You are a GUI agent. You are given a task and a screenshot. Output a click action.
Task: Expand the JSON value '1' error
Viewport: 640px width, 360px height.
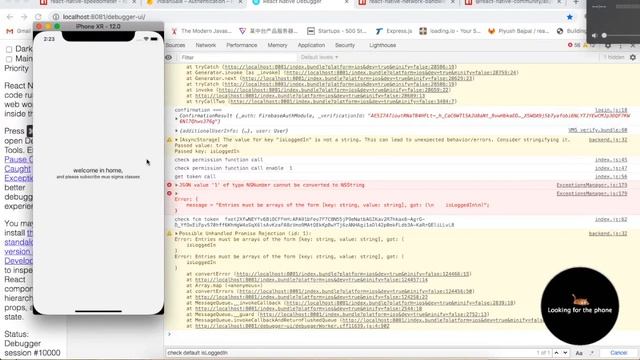tap(176, 185)
